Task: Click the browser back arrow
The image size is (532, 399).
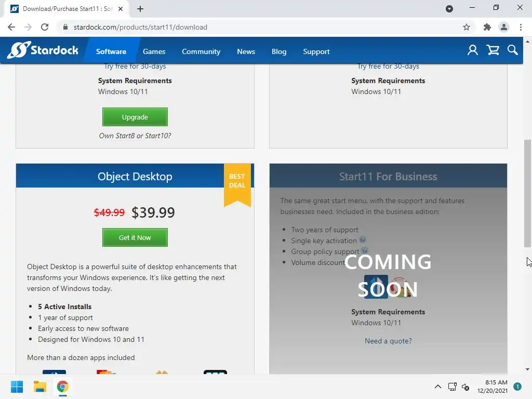Action: (x=11, y=27)
